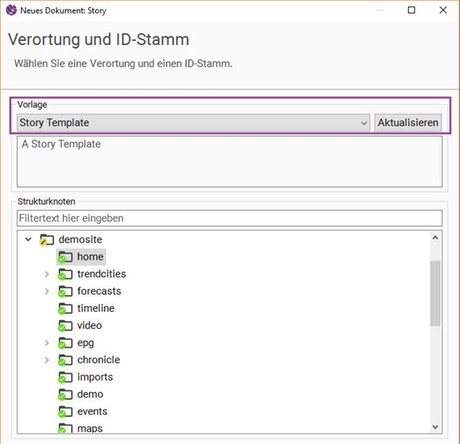
Task: Expand the chronicle node
Action: pyautogui.click(x=47, y=360)
